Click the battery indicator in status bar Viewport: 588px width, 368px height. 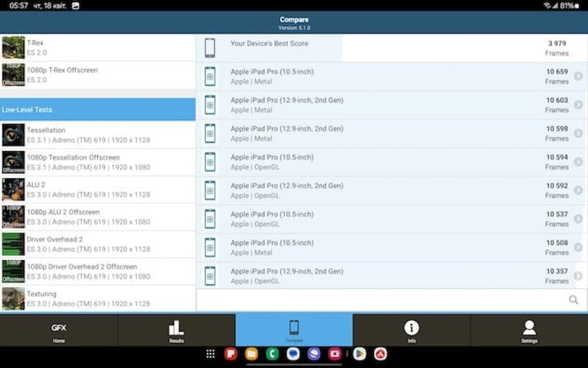(x=570, y=6)
